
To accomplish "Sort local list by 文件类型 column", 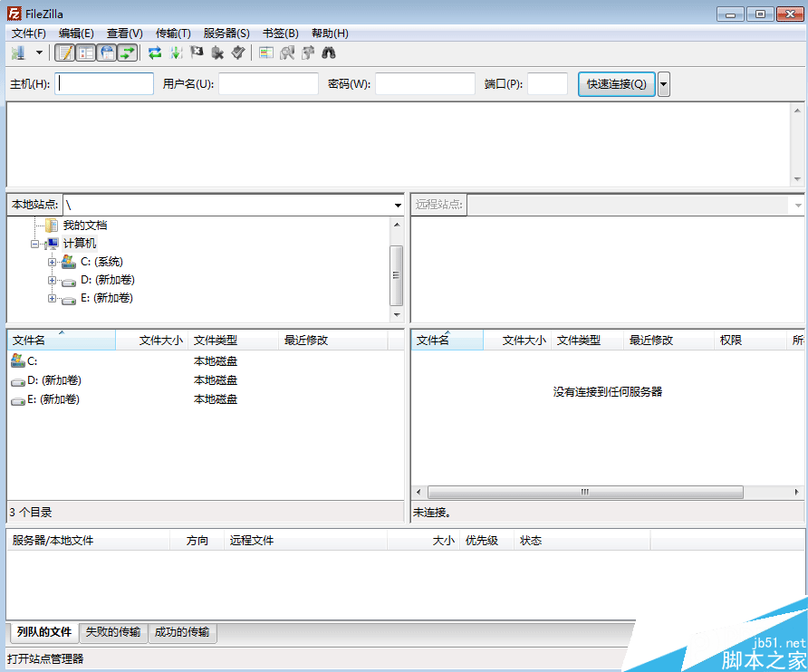I will coord(234,341).
